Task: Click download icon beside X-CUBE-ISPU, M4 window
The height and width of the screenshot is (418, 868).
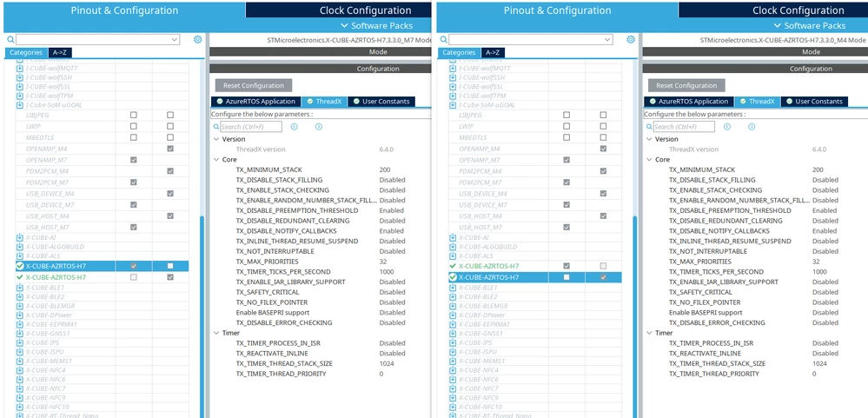Action: (453, 352)
